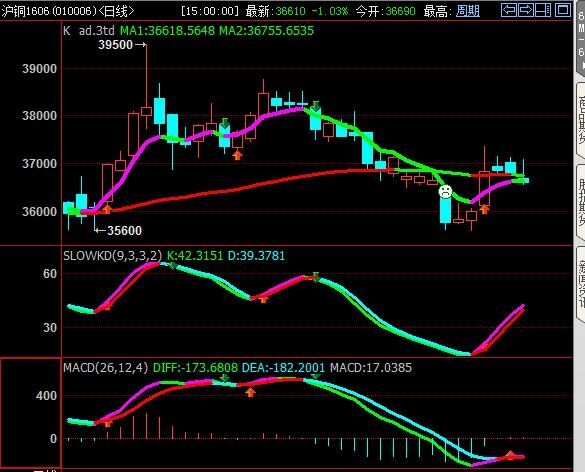Click the left arrow navigation icon
Screen dimensions: 585x472
[509, 10]
